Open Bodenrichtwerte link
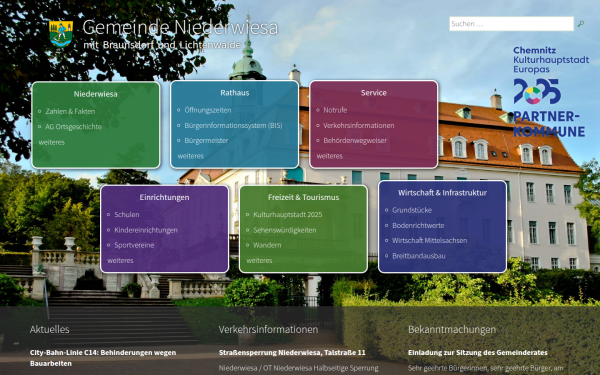The width and height of the screenshot is (600, 375). pyautogui.click(x=418, y=225)
